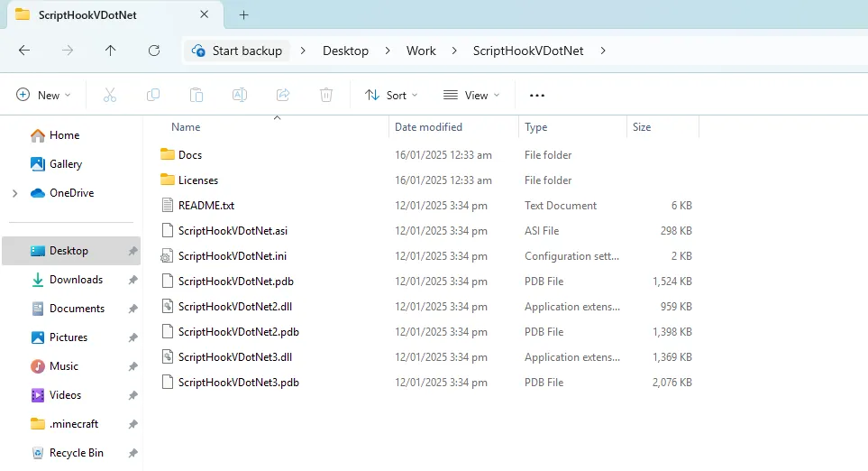Select Desktop in navigation pane

click(71, 251)
